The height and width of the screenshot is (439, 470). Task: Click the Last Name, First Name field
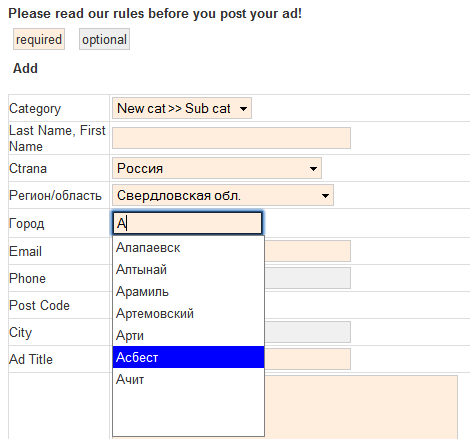pyautogui.click(x=231, y=138)
